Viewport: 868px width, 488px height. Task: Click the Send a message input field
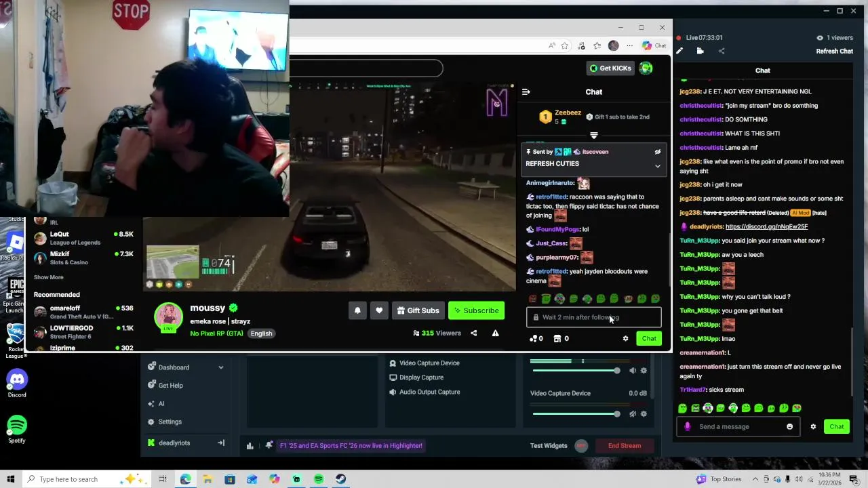737,426
